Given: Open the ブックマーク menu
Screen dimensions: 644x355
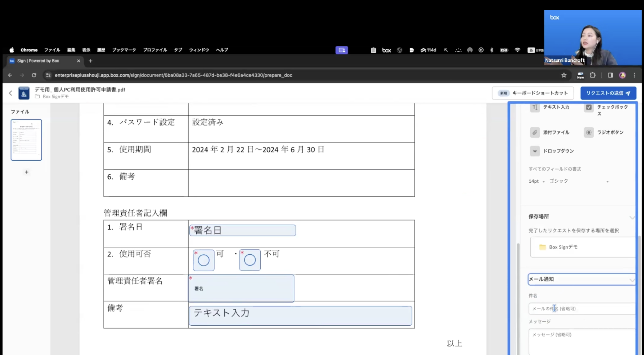Looking at the screenshot, I should pyautogui.click(x=124, y=50).
